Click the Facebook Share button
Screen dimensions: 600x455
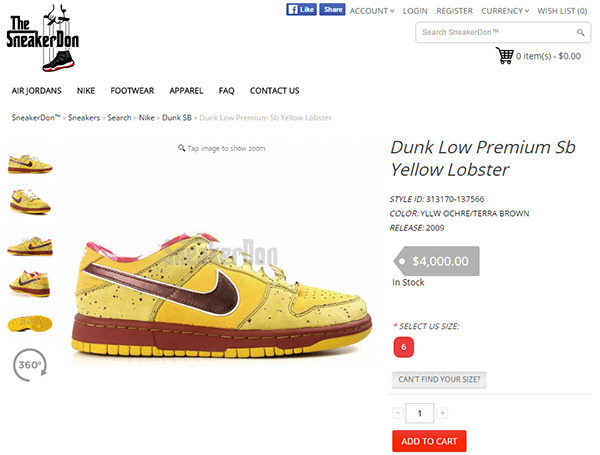pyautogui.click(x=332, y=10)
